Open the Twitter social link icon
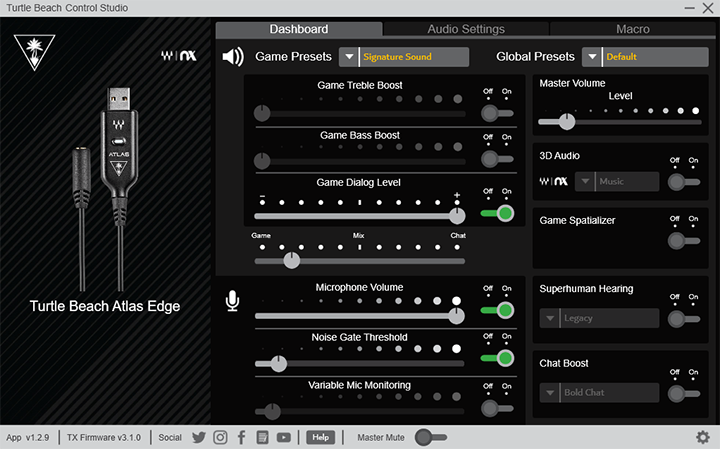Image resolution: width=720 pixels, height=449 pixels. coord(199,437)
